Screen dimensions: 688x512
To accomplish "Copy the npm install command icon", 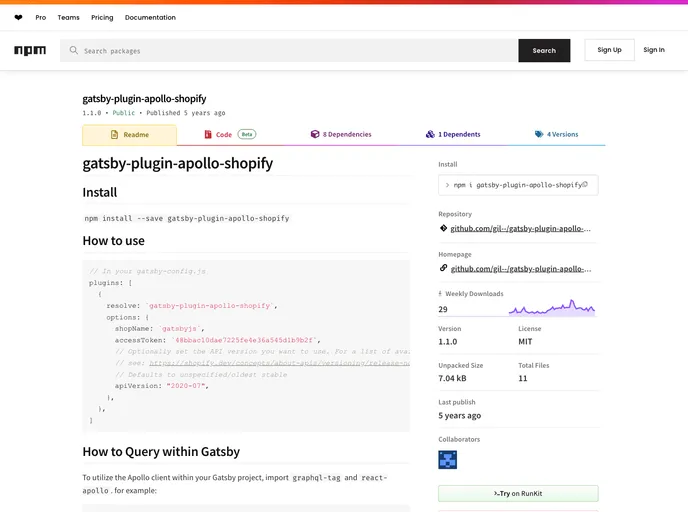I will [x=585, y=185].
